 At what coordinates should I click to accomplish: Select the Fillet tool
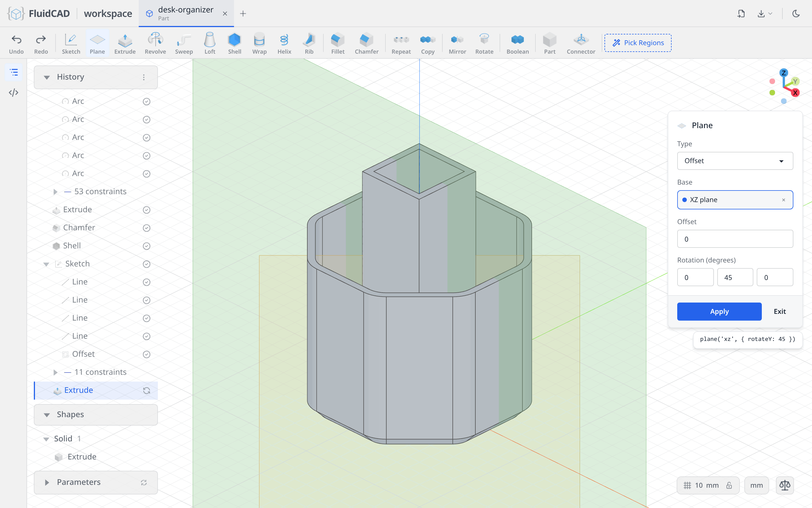coord(338,43)
